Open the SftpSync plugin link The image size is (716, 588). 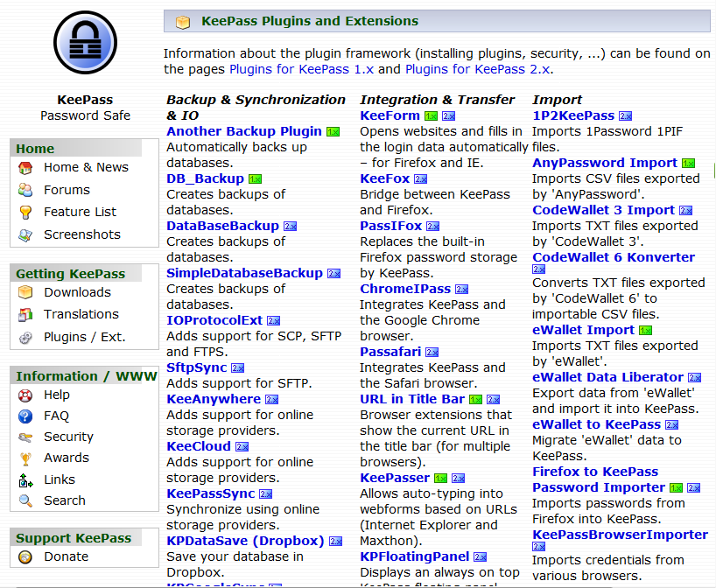click(197, 368)
